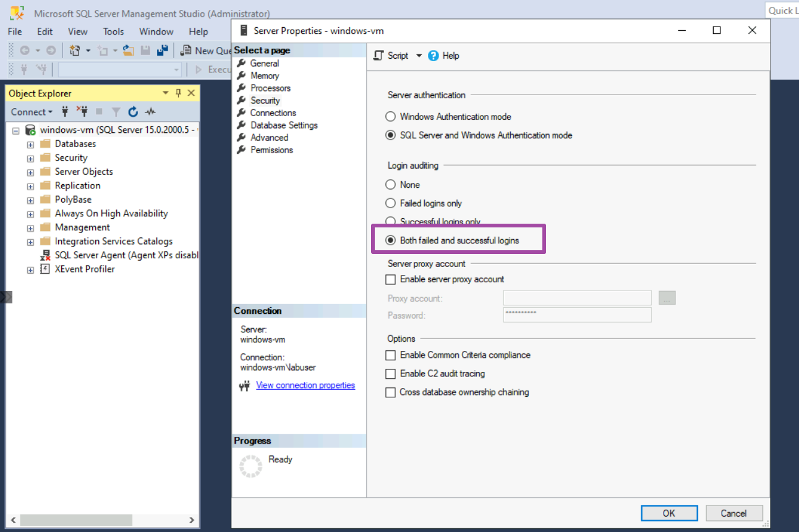Click View connection properties link
The height and width of the screenshot is (532, 799).
click(x=305, y=385)
